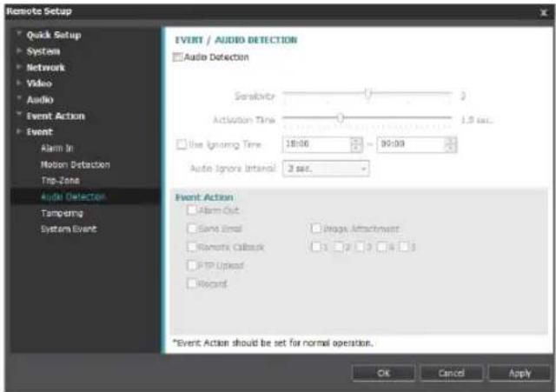556x392 pixels.
Task: Expand the System tree node
Action: [19, 50]
